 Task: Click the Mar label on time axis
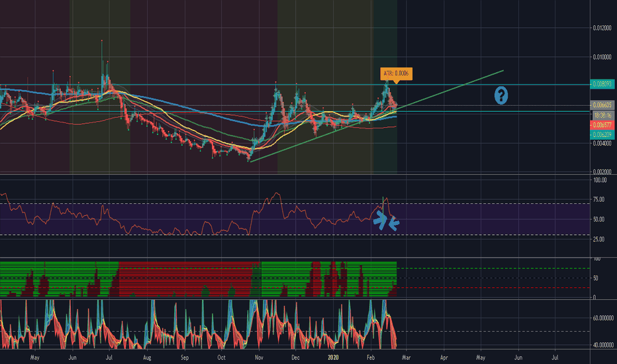click(x=406, y=357)
